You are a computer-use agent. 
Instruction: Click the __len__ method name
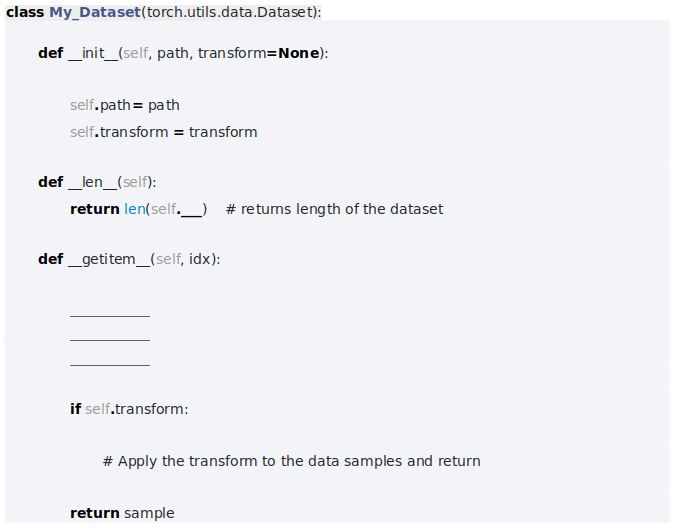click(x=92, y=182)
